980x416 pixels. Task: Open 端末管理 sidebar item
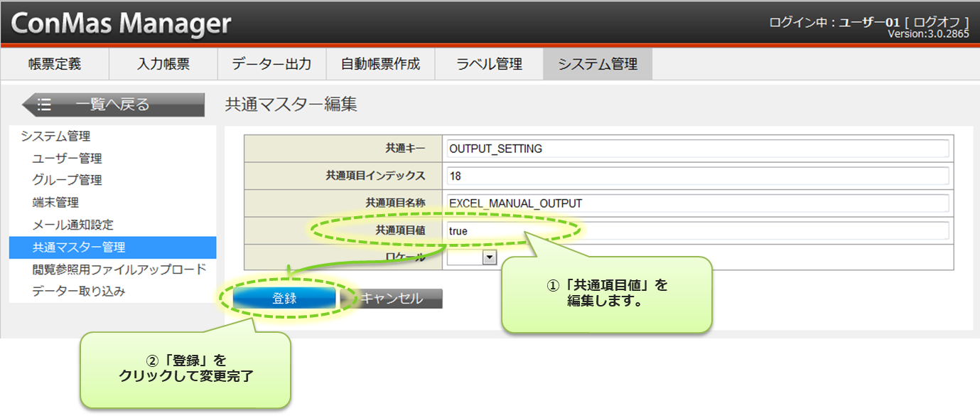(55, 203)
